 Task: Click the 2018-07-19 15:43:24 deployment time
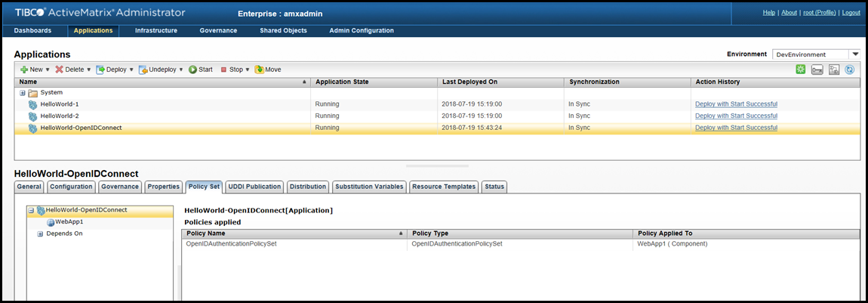click(x=472, y=128)
